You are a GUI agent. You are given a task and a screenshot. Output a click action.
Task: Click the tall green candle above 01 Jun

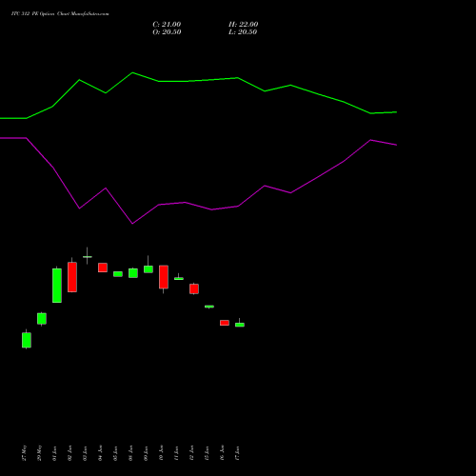(x=57, y=286)
